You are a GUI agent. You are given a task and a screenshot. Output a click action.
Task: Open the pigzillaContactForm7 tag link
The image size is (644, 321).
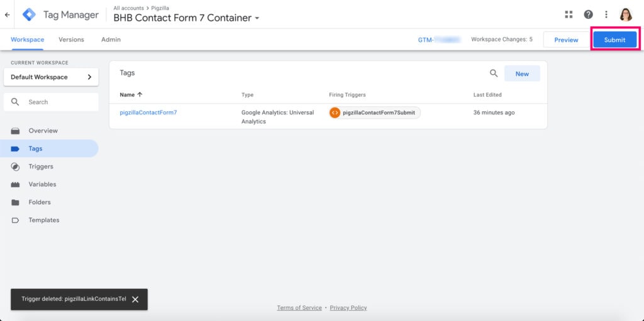pyautogui.click(x=148, y=112)
